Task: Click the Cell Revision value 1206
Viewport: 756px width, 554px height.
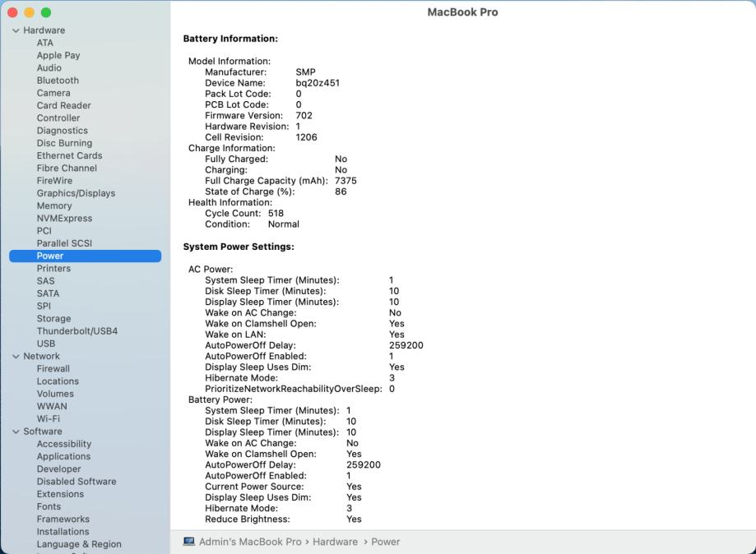Action: pos(307,137)
